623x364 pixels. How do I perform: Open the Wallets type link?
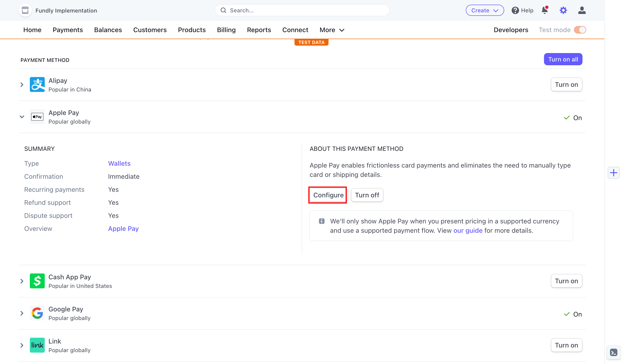click(119, 163)
